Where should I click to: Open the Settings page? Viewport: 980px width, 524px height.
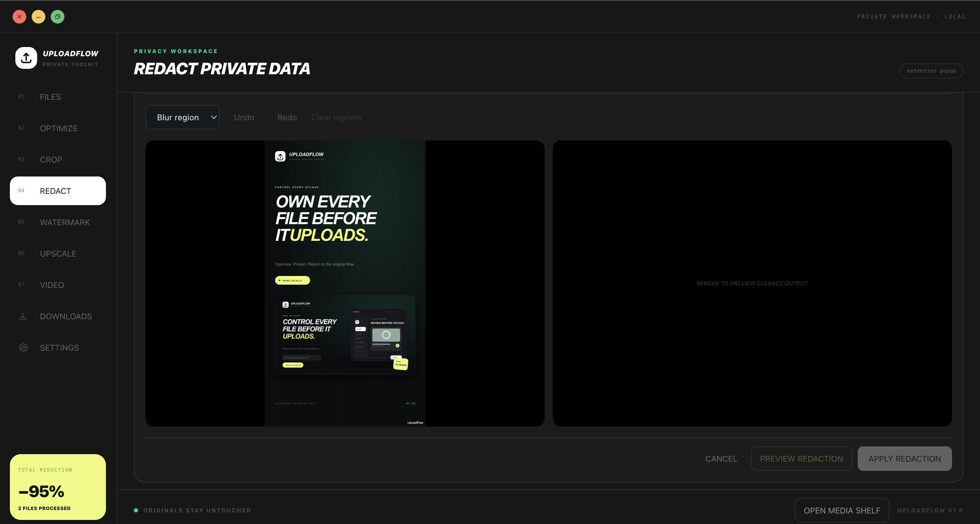click(x=58, y=348)
